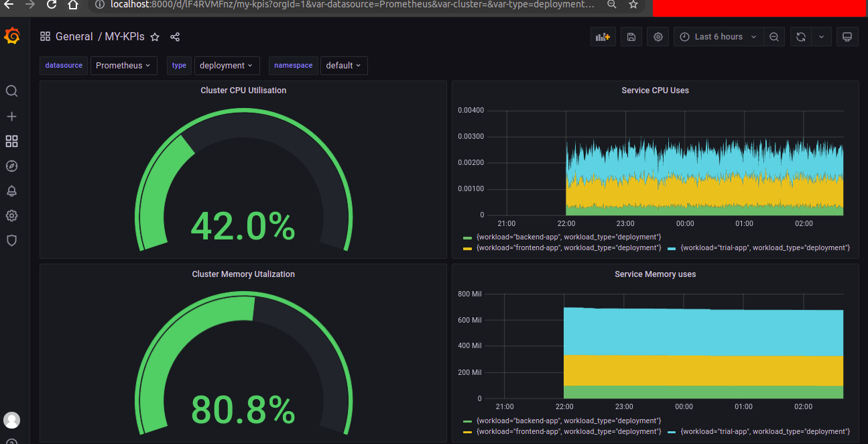Toggle frontend-app series in Service Memory legend
Image resolution: width=868 pixels, height=444 pixels.
[568, 431]
